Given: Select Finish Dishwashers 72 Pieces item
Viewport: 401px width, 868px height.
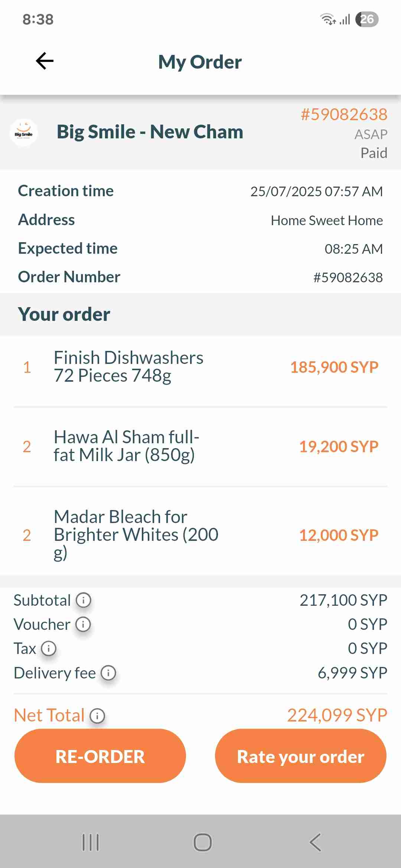Looking at the screenshot, I should pyautogui.click(x=128, y=366).
